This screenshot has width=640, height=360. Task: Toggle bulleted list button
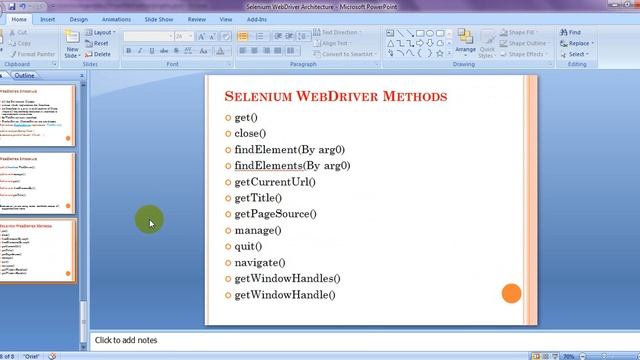tap(243, 37)
